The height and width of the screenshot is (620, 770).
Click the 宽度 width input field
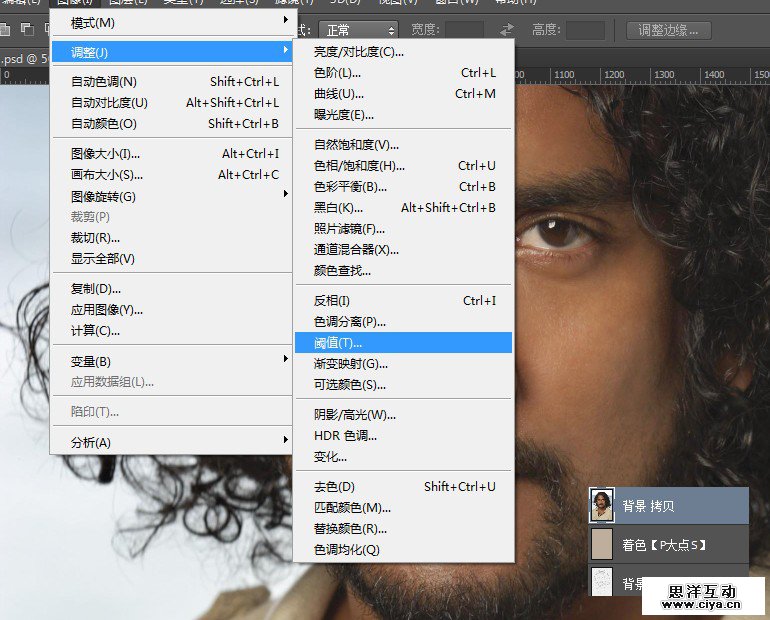464,31
